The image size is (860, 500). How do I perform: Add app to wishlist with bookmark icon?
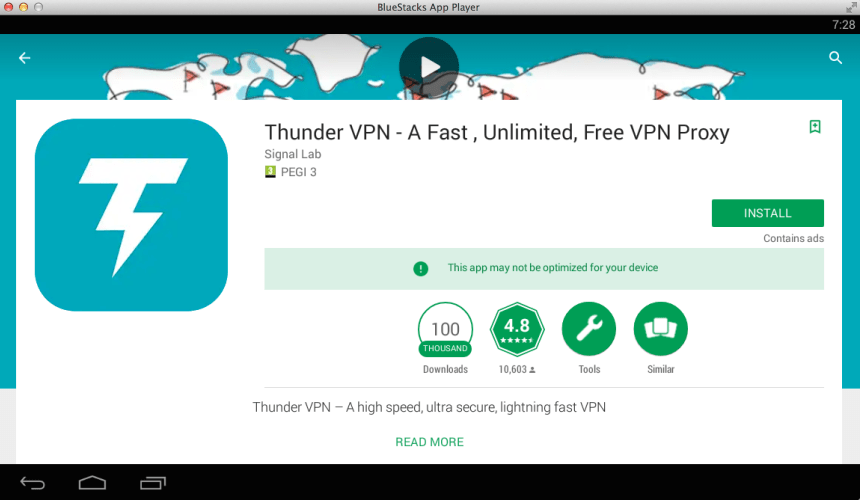click(x=815, y=127)
